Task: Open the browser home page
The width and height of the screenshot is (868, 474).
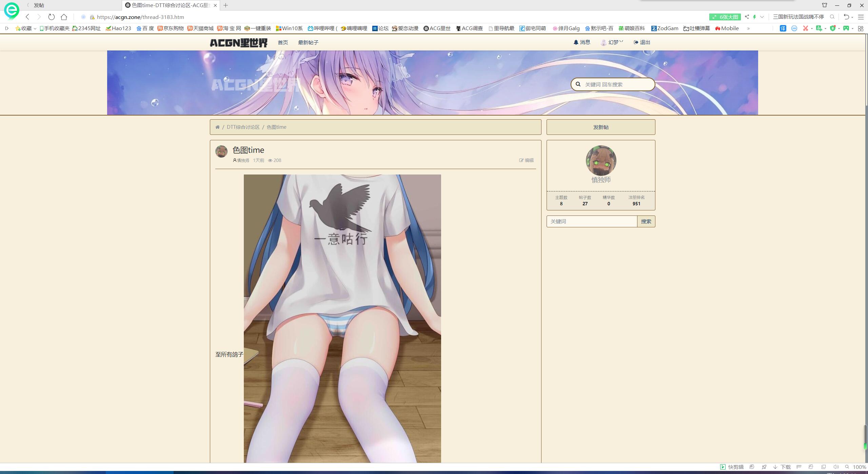Action: click(64, 17)
